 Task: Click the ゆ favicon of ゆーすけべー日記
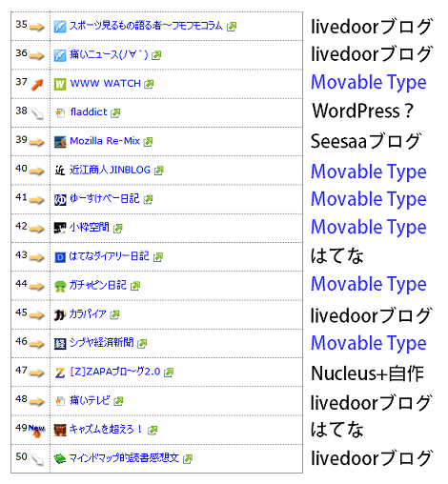(x=60, y=200)
